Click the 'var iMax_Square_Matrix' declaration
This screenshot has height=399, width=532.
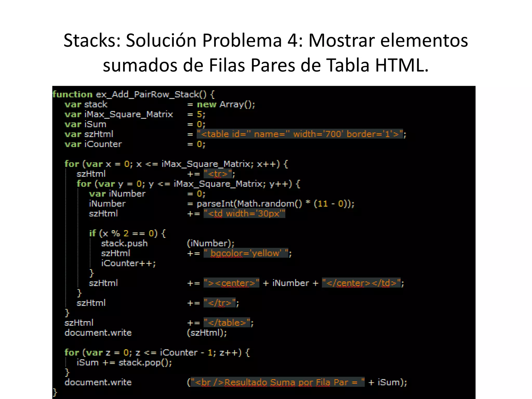(x=119, y=115)
